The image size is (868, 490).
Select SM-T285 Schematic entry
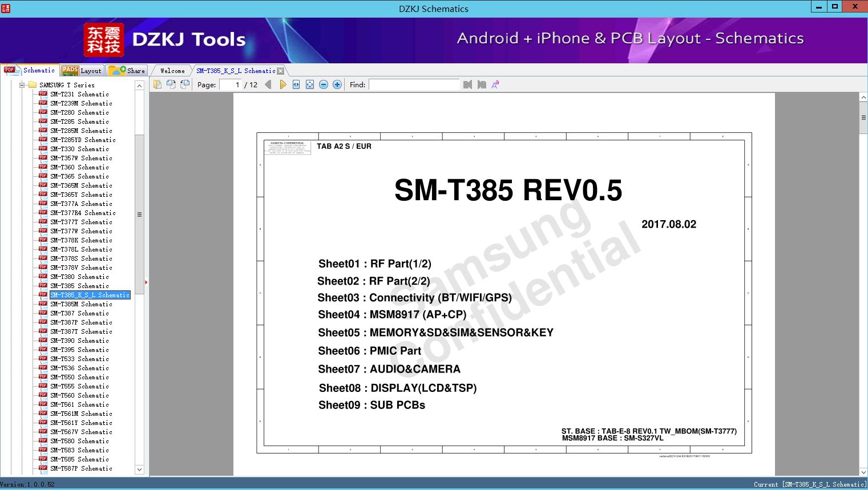tap(79, 122)
